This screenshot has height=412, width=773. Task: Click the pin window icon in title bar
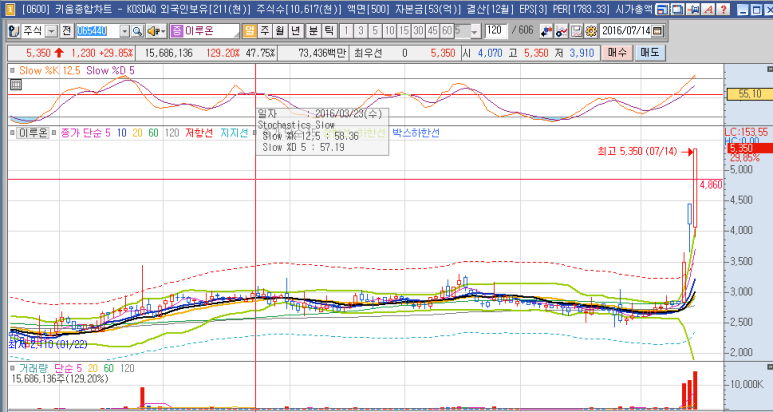[x=693, y=9]
